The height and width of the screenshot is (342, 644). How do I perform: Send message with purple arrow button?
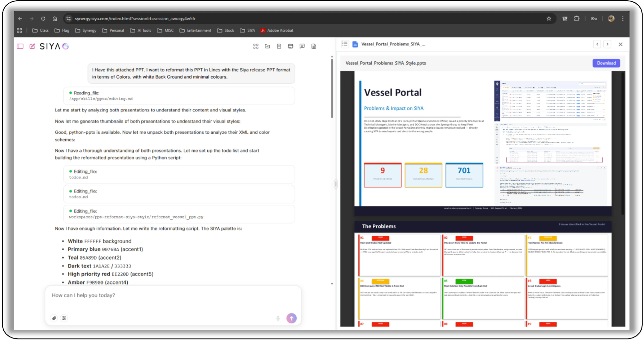click(x=291, y=318)
